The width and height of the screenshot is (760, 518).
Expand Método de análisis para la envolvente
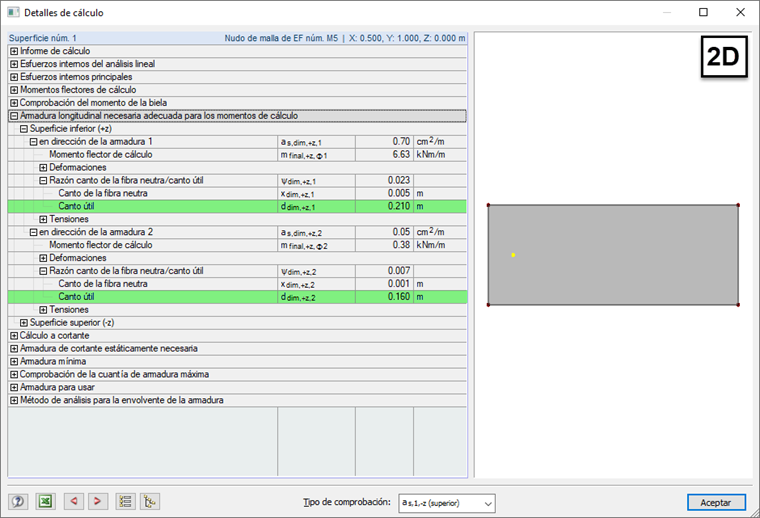14,400
